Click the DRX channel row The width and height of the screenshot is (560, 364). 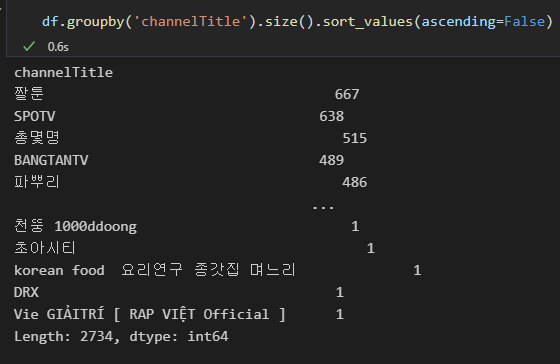[x=179, y=292]
